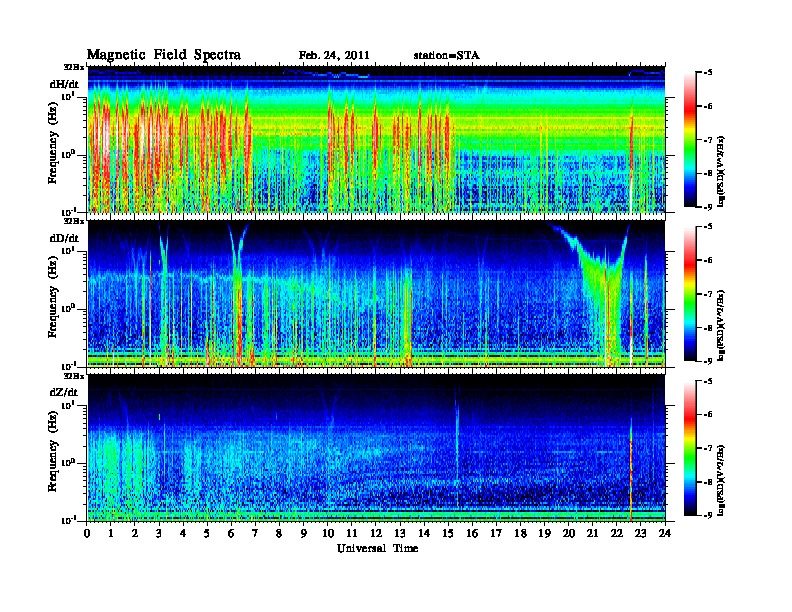Click the "19" tick on the time axis

click(x=545, y=533)
